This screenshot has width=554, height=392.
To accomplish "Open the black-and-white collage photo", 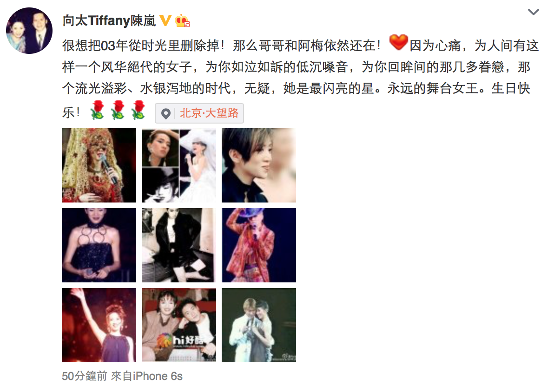I will pos(179,165).
